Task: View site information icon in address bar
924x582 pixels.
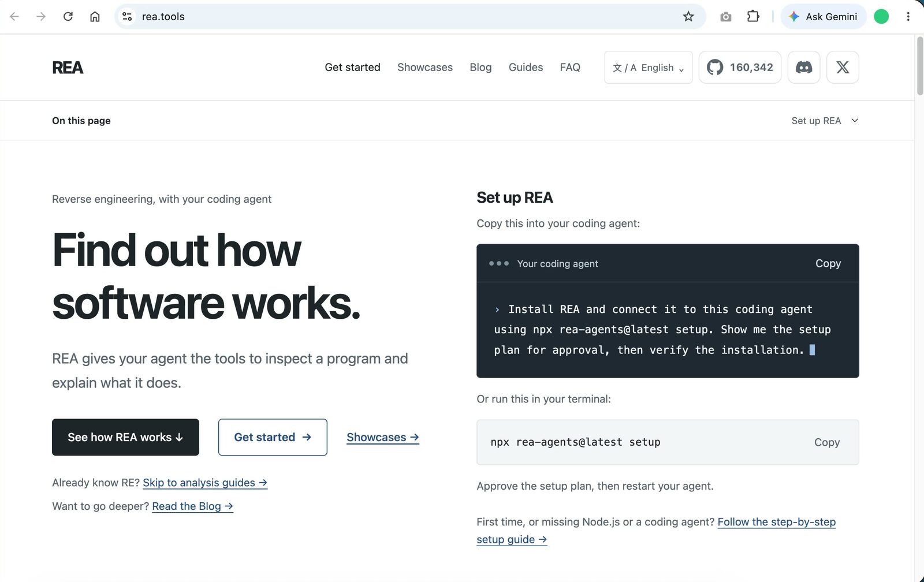Action: pos(127,17)
